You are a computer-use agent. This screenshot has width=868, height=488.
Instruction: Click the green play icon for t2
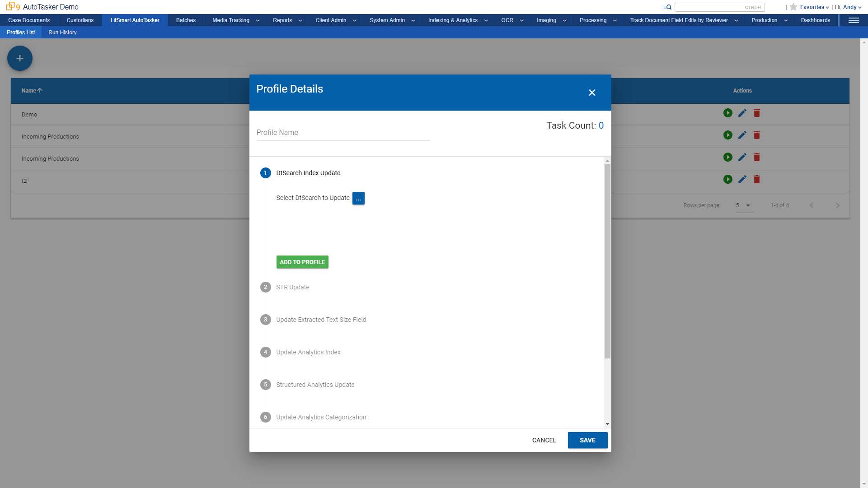tap(728, 179)
